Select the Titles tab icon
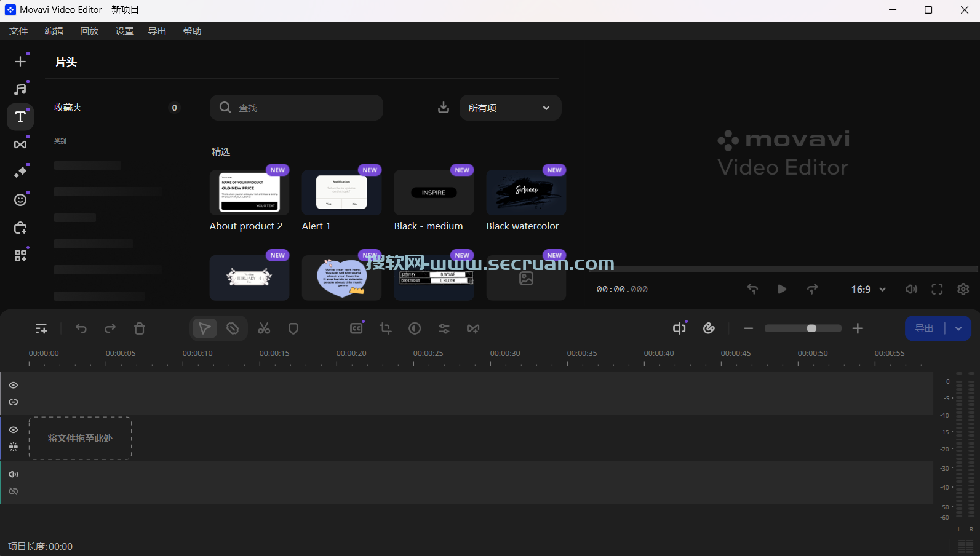980x556 pixels. pos(20,117)
